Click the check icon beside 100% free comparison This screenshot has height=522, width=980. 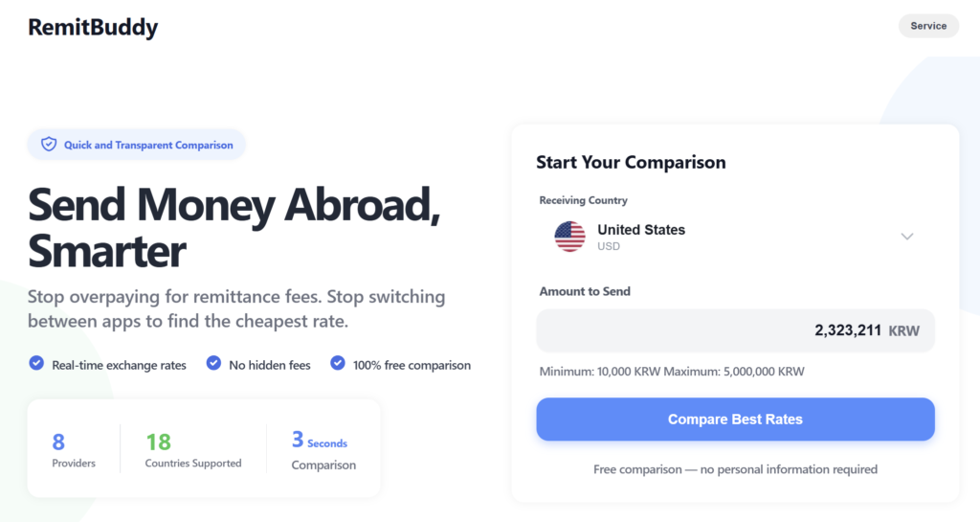338,364
